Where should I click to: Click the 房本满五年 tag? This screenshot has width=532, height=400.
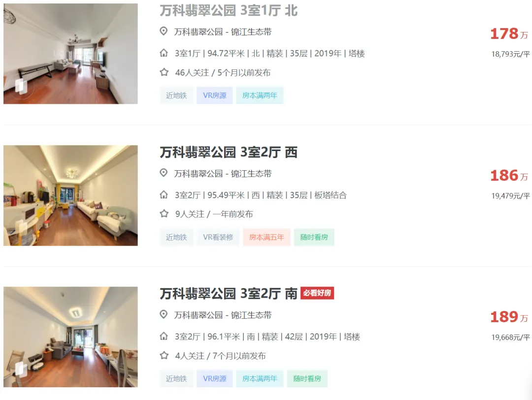[266, 237]
